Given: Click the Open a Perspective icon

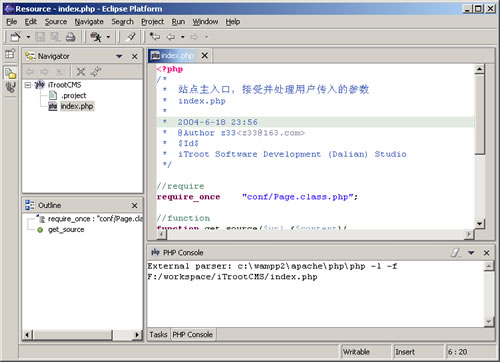Looking at the screenshot, I should pos(10,53).
